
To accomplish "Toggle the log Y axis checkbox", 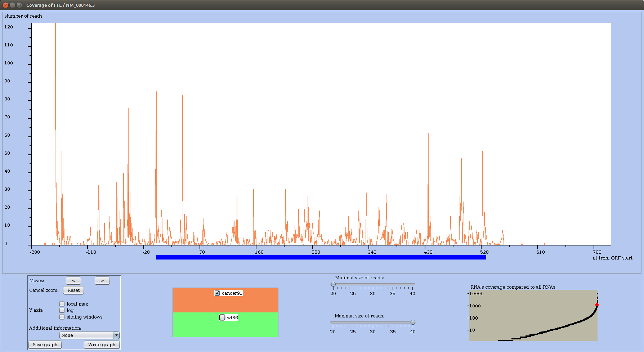I will click(x=62, y=311).
